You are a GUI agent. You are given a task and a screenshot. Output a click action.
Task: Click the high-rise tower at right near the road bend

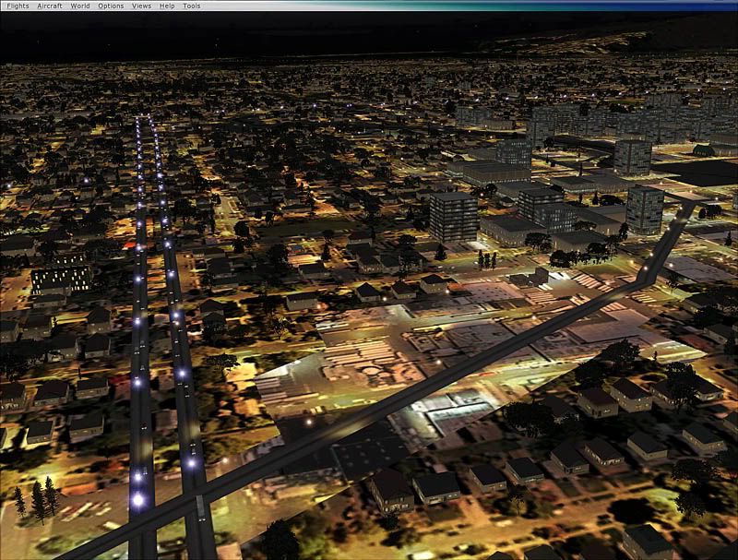[x=644, y=209]
